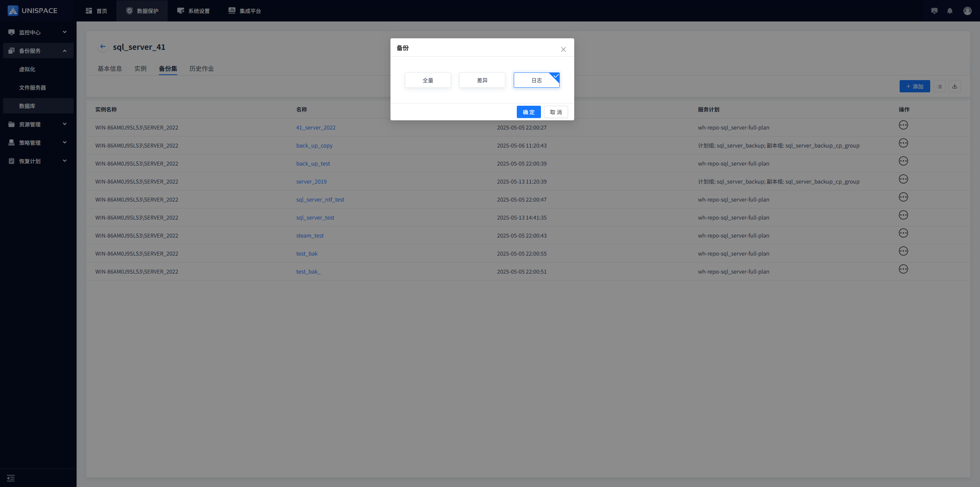Collapse the sidebar with bottom-left icon
The width and height of the screenshot is (980, 487).
[11, 478]
